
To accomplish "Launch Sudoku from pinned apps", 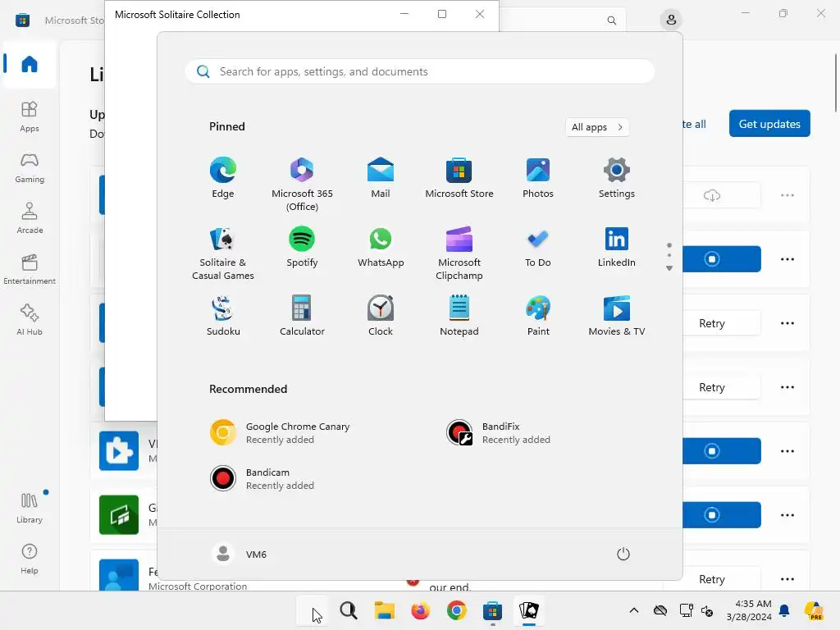I will coord(223,316).
